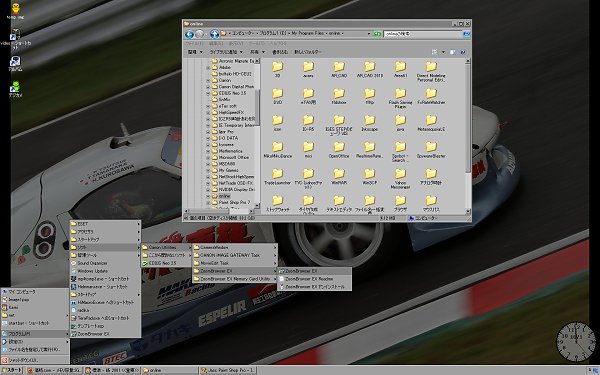This screenshot has height=375, width=600.
Task: Click My Computer entry in start menu
Action: [x=35, y=292]
